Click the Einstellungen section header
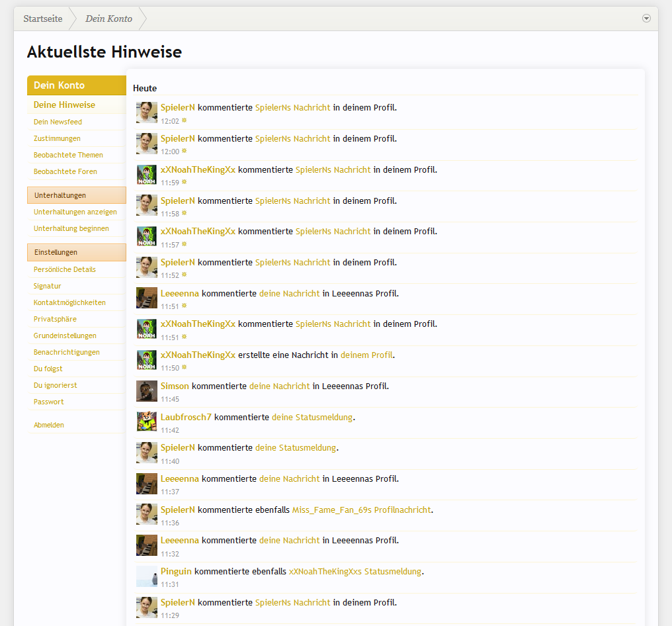The height and width of the screenshot is (626, 672). point(77,252)
